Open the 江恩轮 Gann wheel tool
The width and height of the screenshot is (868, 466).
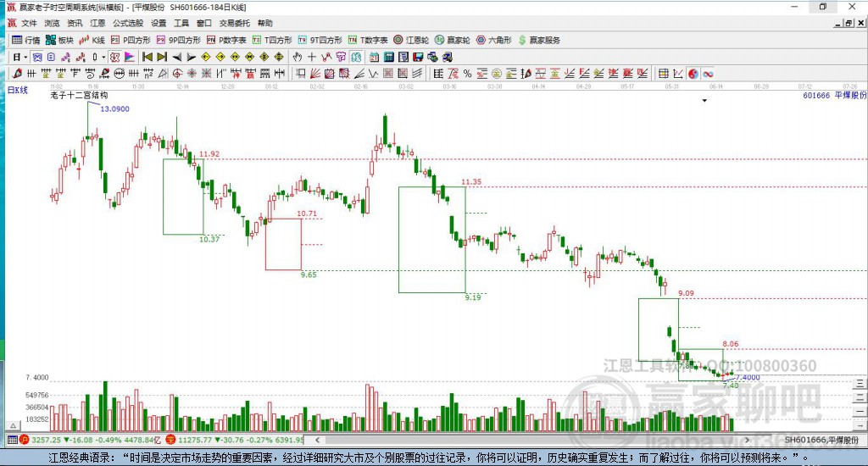tap(411, 40)
